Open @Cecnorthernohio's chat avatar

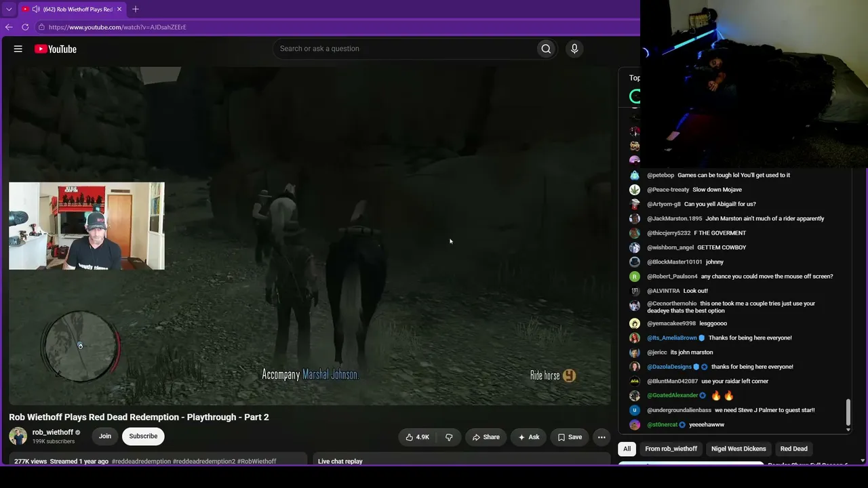coord(635,305)
